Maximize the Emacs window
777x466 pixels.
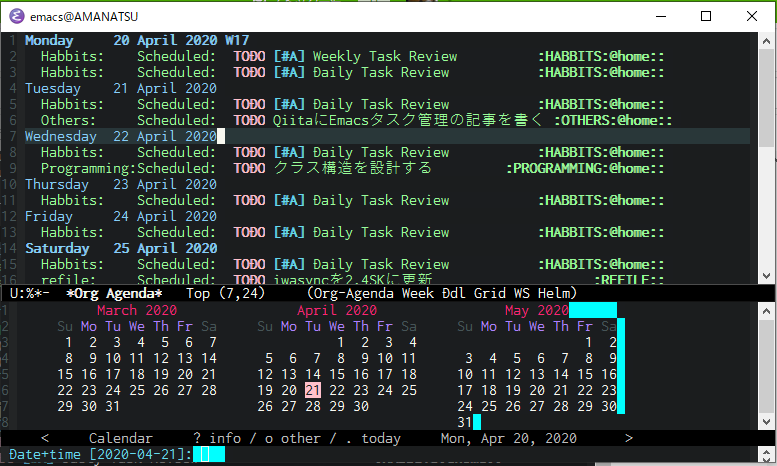pyautogui.click(x=706, y=16)
